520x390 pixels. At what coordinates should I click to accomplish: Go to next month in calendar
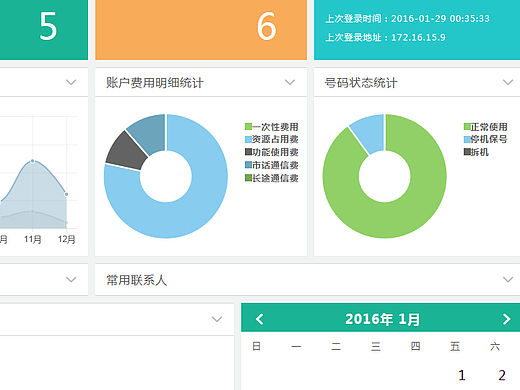pos(506,319)
